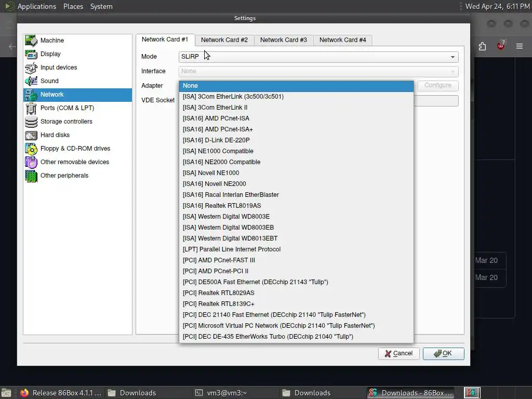Click the Network category icon

coord(31,95)
